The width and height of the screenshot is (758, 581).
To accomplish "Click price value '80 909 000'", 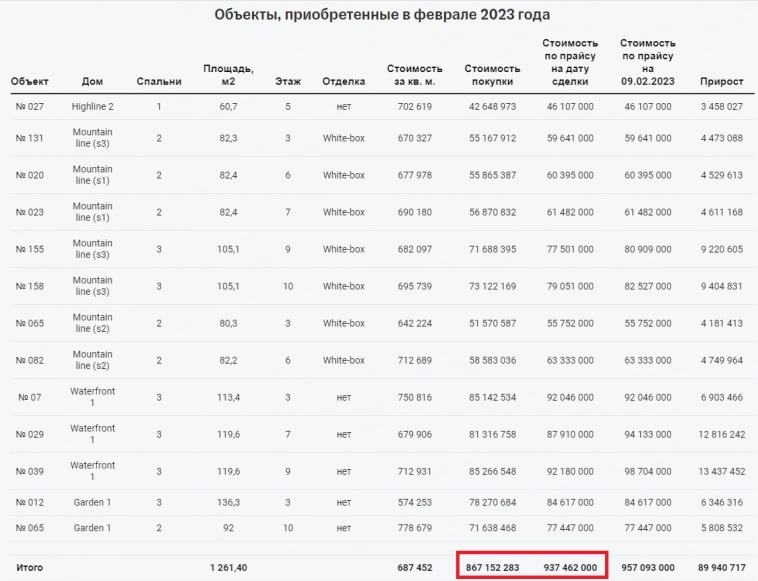I will click(648, 249).
